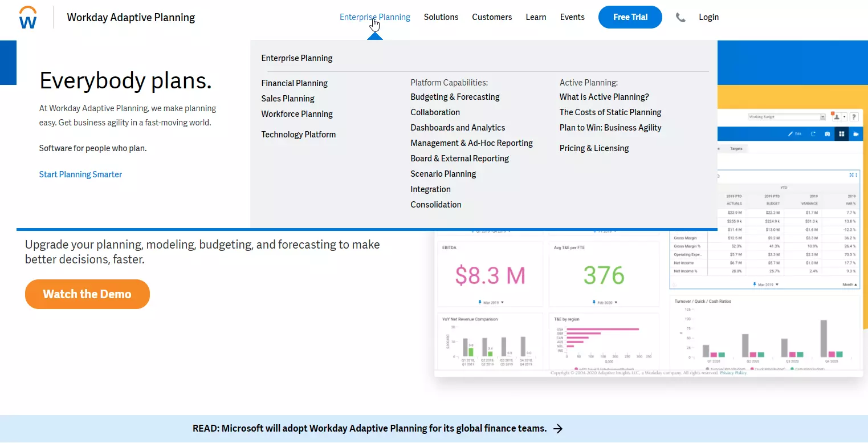Open the Sales Planning link
868x443 pixels.
(288, 99)
